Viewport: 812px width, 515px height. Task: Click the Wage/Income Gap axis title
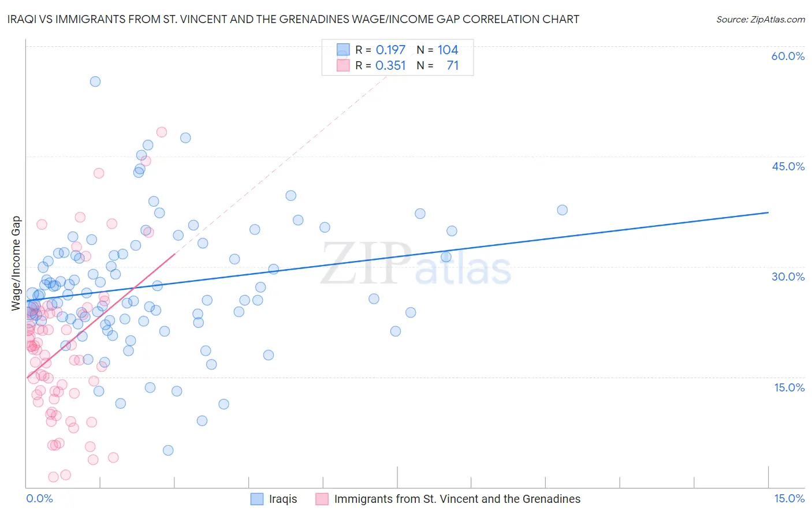tap(16, 263)
